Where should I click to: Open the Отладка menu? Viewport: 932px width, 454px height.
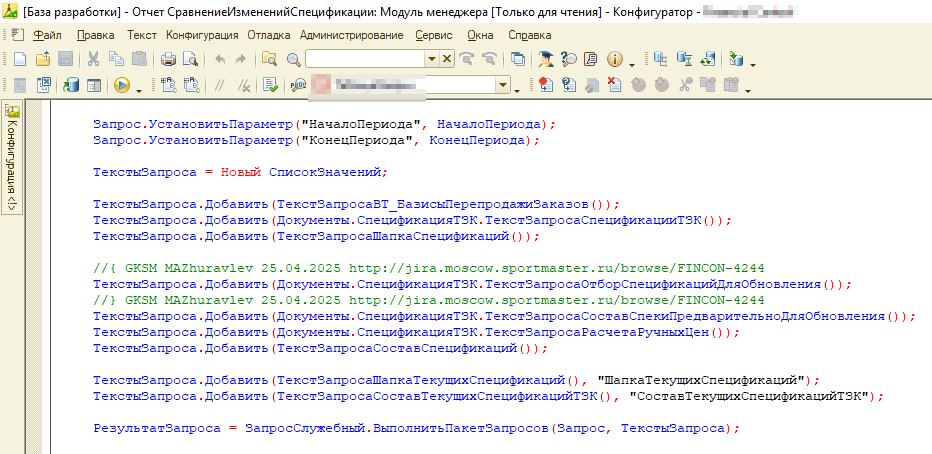click(x=269, y=35)
